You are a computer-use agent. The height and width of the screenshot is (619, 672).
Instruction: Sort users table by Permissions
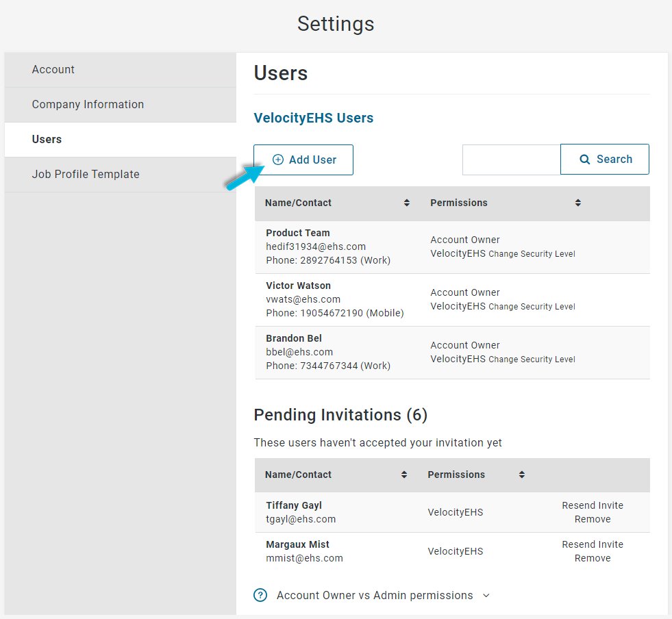pyautogui.click(x=577, y=203)
